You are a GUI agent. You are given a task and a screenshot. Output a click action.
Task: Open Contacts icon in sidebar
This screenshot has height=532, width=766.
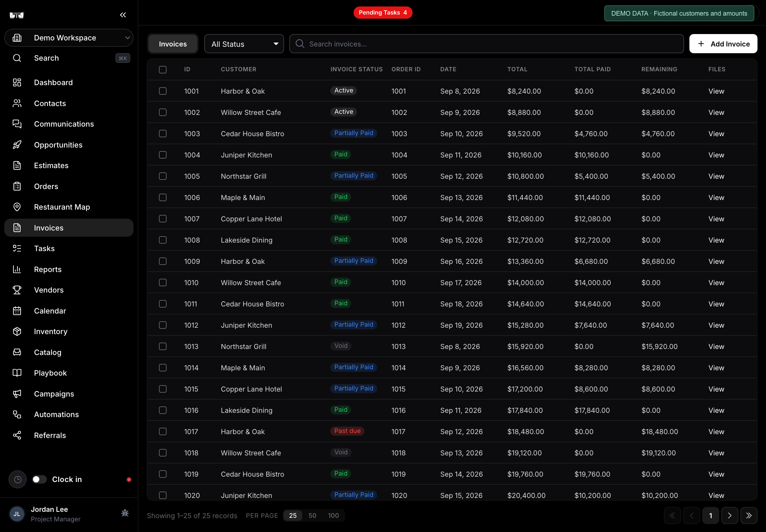pos(17,103)
